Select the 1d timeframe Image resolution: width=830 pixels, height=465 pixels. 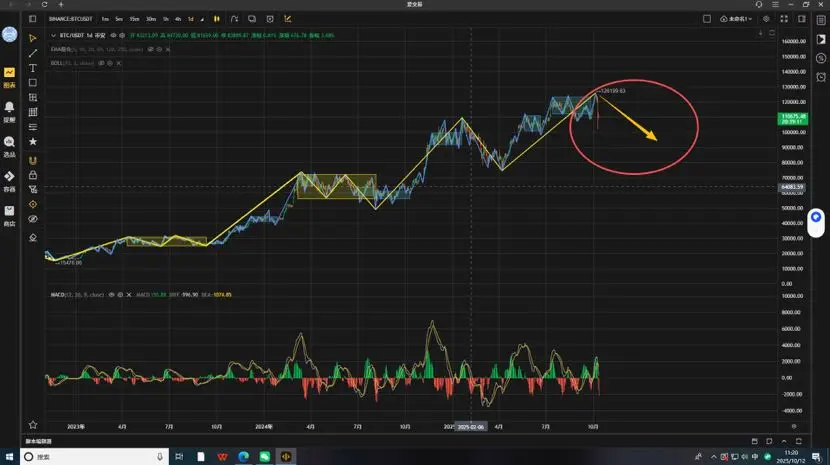[x=191, y=19]
